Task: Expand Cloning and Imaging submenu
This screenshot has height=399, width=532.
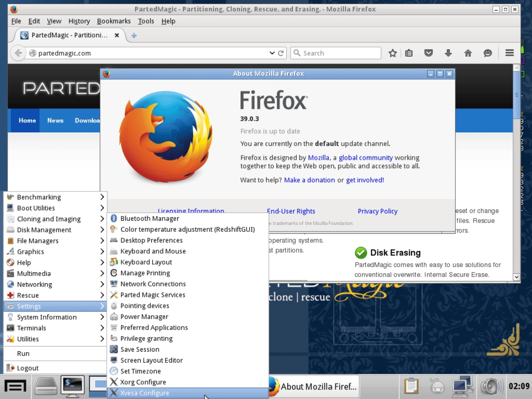Action: coord(55,219)
